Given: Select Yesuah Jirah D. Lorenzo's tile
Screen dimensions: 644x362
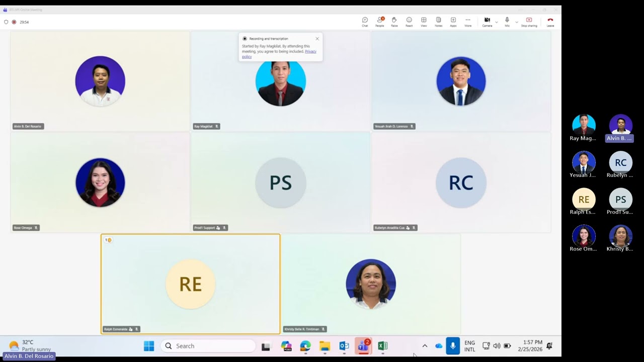Looking at the screenshot, I should click(x=461, y=81).
